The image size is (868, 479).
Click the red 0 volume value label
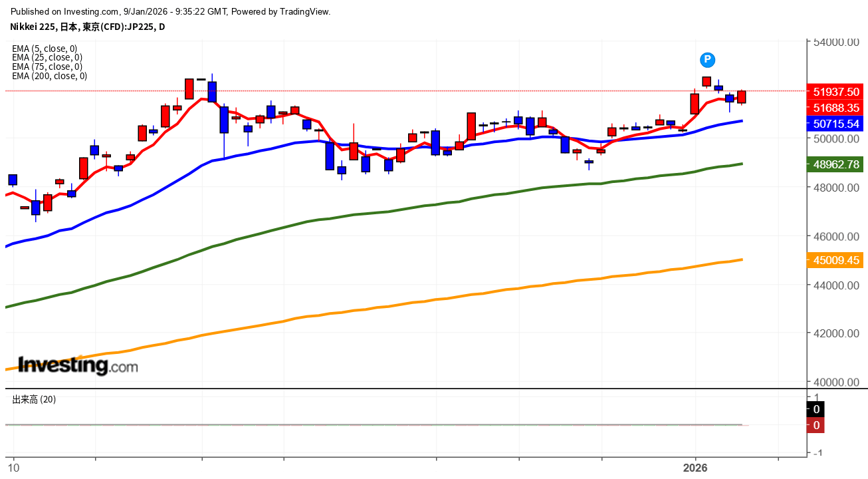tap(816, 425)
